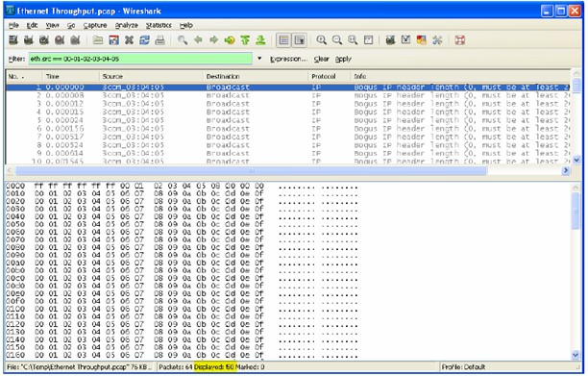This screenshot has width=588, height=376.
Task: Jump to first packet icon
Action: (245, 40)
